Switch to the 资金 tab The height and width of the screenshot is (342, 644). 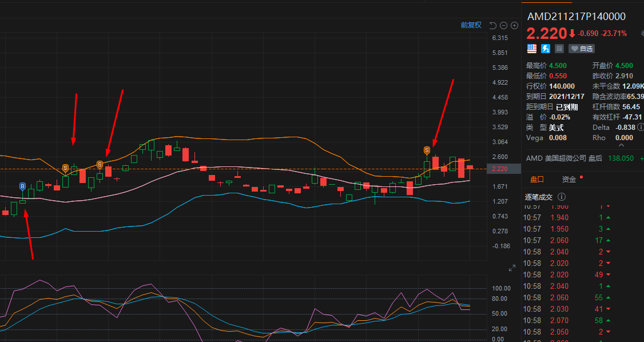click(x=569, y=179)
